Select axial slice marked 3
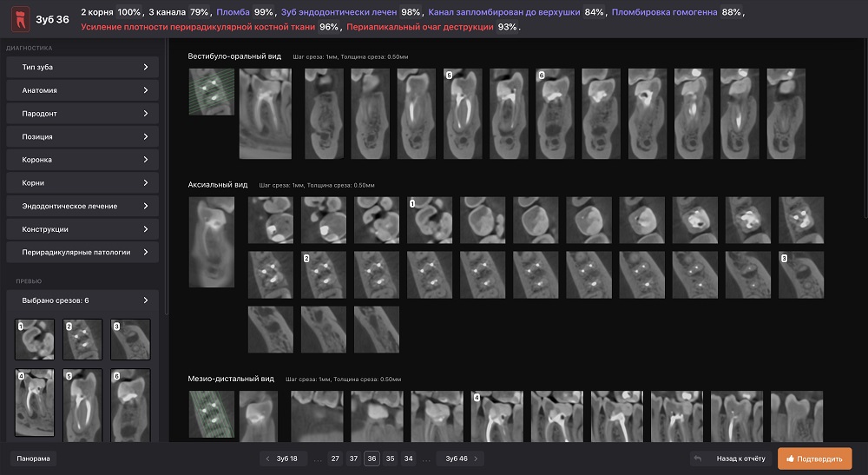Screen dimensions: 868x475 [x=801, y=275]
